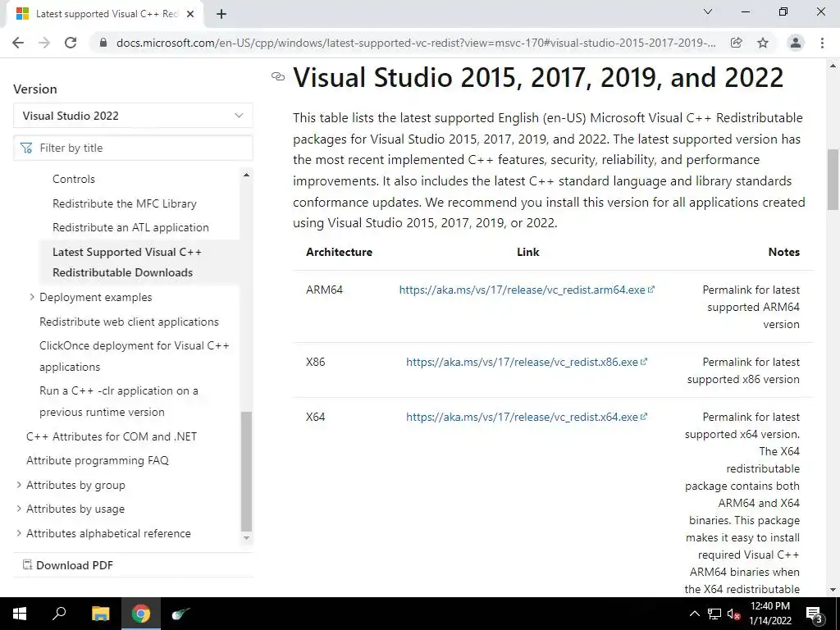Click the forward navigation arrow
Image resolution: width=840 pixels, height=630 pixels.
coord(44,43)
